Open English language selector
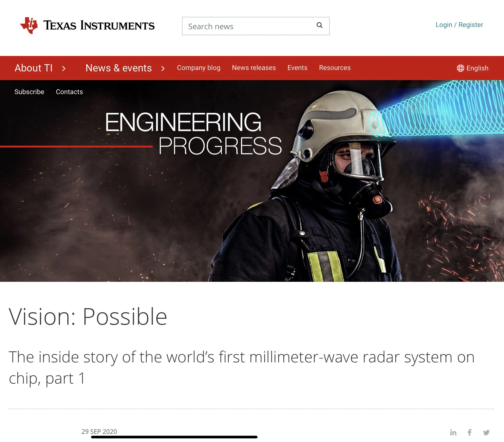 coord(477,68)
